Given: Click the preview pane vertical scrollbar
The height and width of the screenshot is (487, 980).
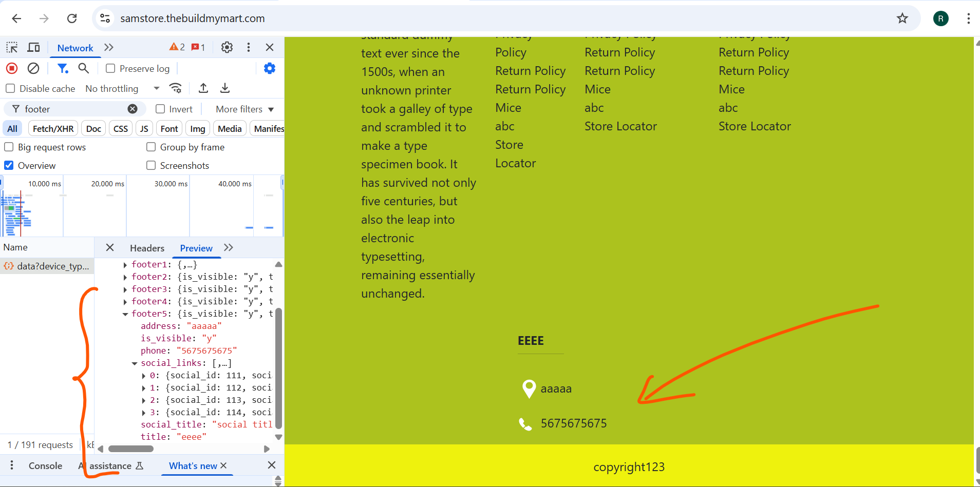Looking at the screenshot, I should pos(279,368).
